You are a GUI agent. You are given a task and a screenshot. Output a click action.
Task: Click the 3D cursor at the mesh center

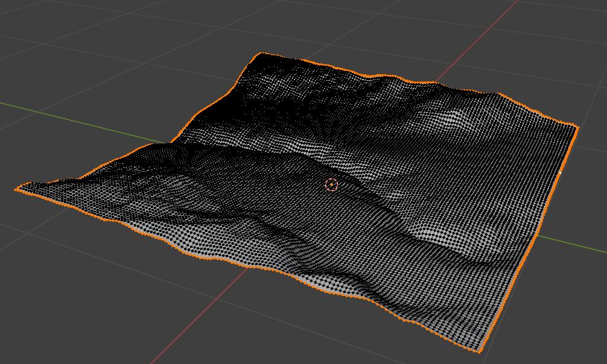tap(331, 184)
